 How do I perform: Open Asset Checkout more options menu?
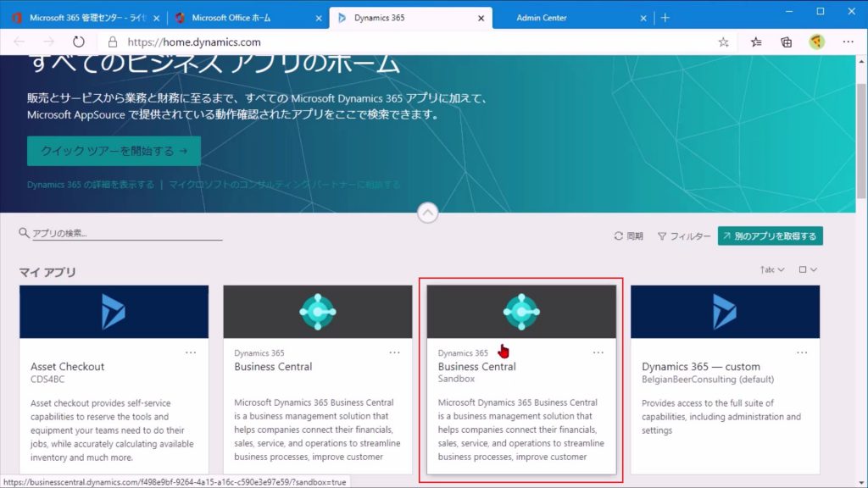[191, 352]
